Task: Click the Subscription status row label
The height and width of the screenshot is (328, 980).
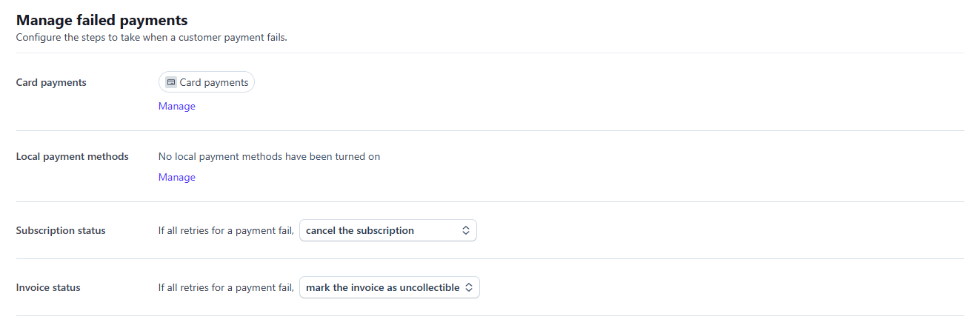Action: point(61,230)
